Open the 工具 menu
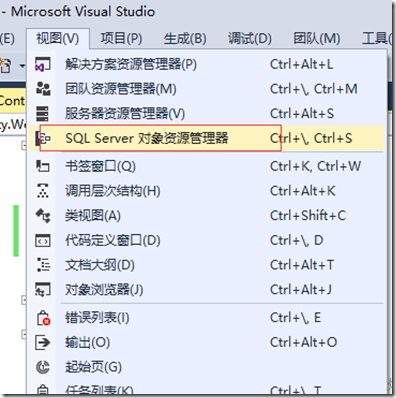This screenshot has width=396, height=398. click(377, 39)
